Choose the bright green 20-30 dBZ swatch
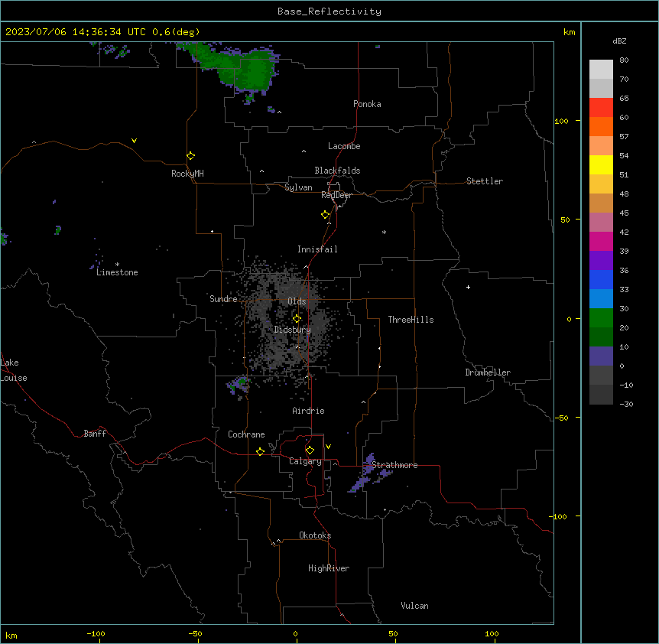Image resolution: width=659 pixels, height=644 pixels. tap(601, 318)
